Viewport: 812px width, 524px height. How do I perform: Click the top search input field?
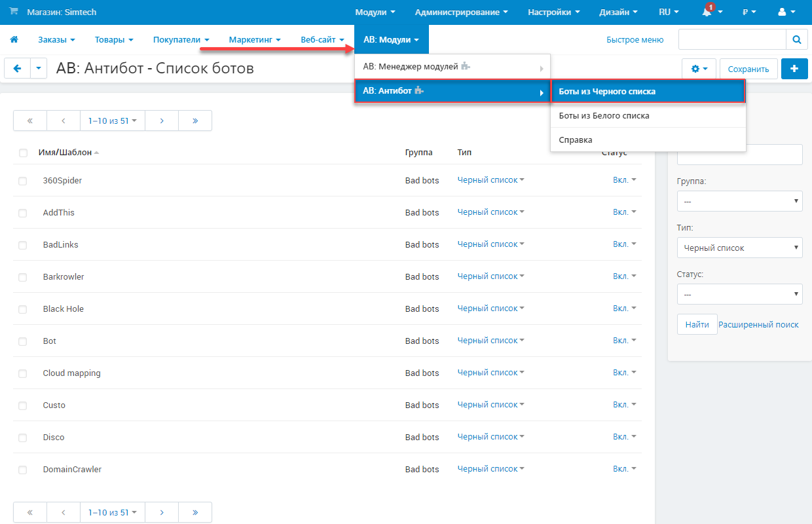tap(731, 40)
